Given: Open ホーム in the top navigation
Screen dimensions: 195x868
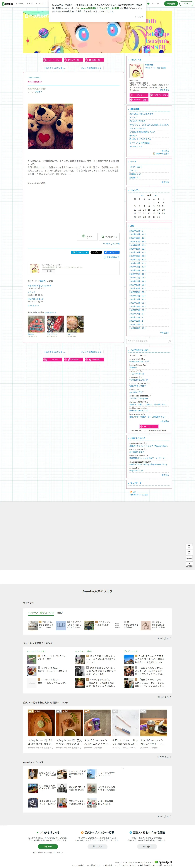Looking at the screenshot, I should [x=21, y=4].
